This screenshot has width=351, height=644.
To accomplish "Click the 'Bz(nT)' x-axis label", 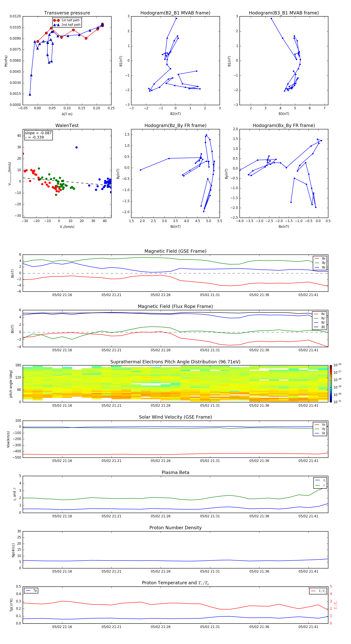I will (x=175, y=227).
